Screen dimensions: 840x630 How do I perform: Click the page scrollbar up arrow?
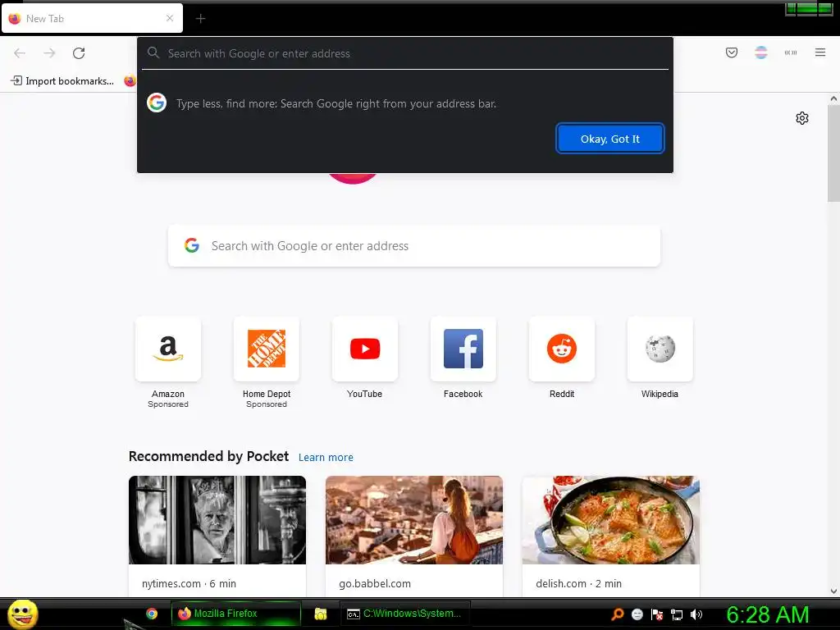click(833, 98)
